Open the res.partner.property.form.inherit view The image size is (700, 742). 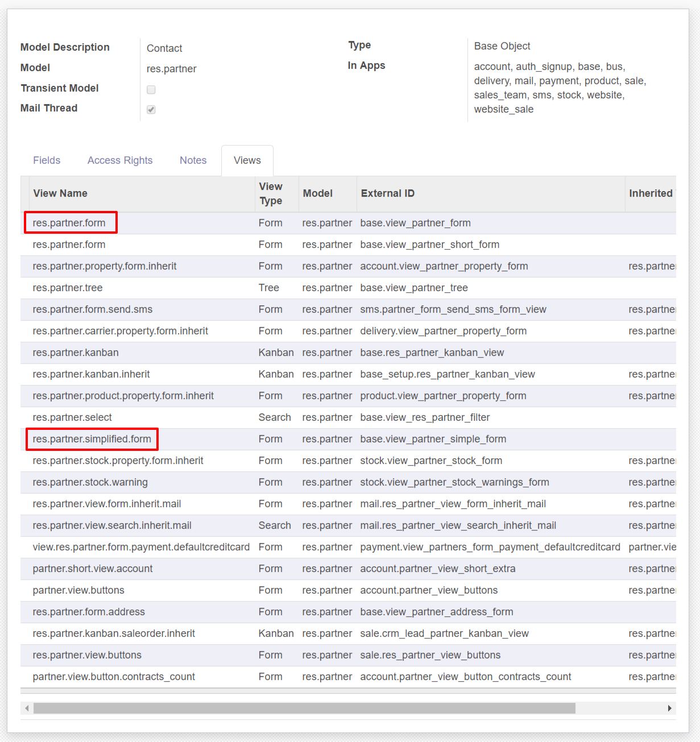click(348, 266)
